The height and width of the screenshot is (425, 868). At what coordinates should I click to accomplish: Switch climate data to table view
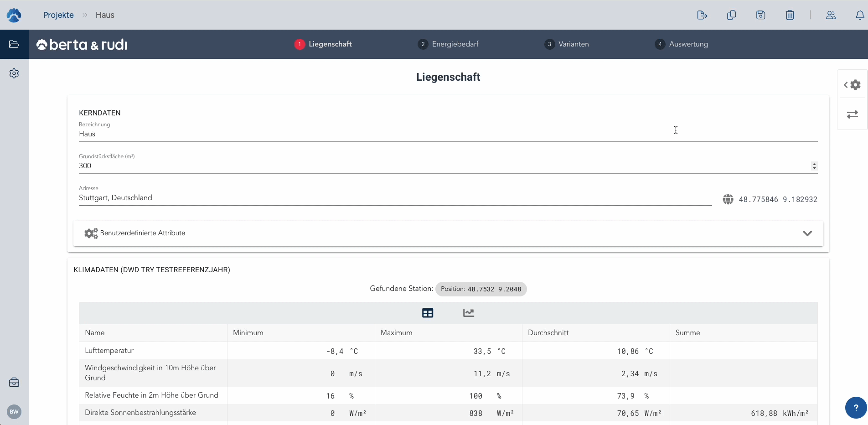(428, 313)
